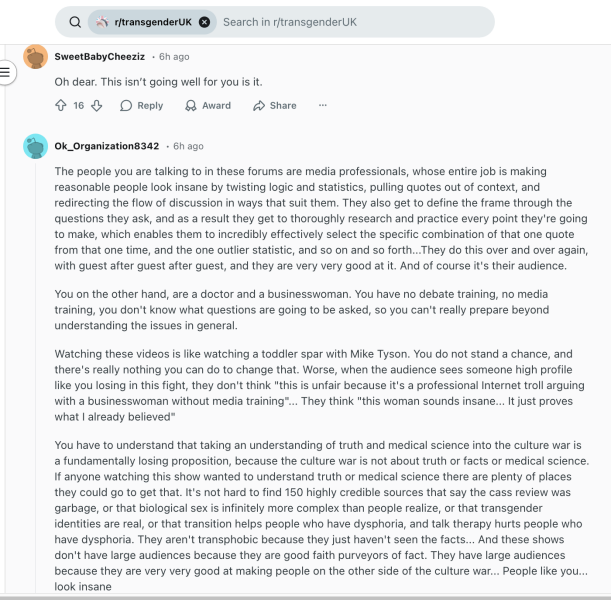Click the reply speech bubble icon
Screen dimensions: 611x600
(126, 105)
